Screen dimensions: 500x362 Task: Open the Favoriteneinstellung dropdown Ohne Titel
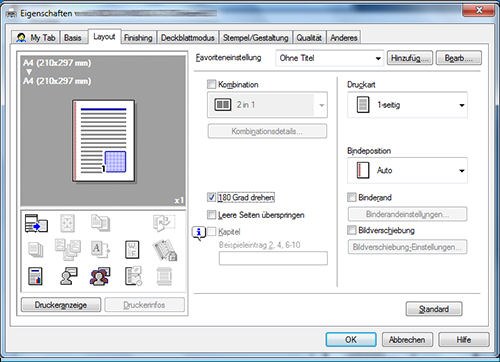(330, 58)
